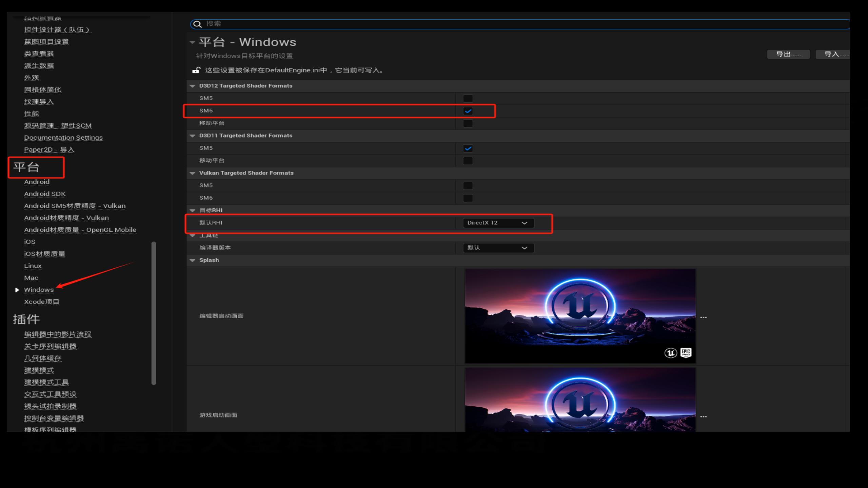Viewport: 868px width, 488px height.
Task: Click the game splash screen thumbnail
Action: pos(580,400)
